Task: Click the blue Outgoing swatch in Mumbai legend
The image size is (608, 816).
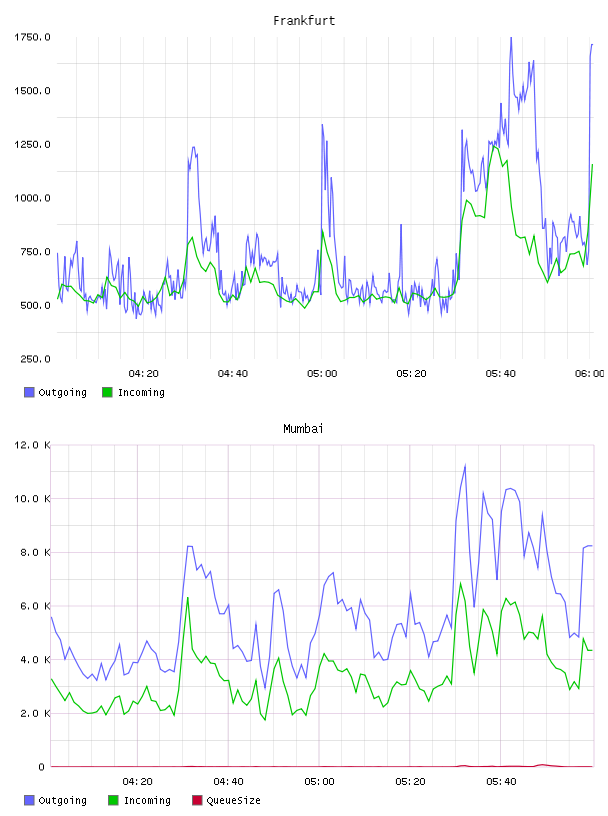Action: tap(29, 800)
